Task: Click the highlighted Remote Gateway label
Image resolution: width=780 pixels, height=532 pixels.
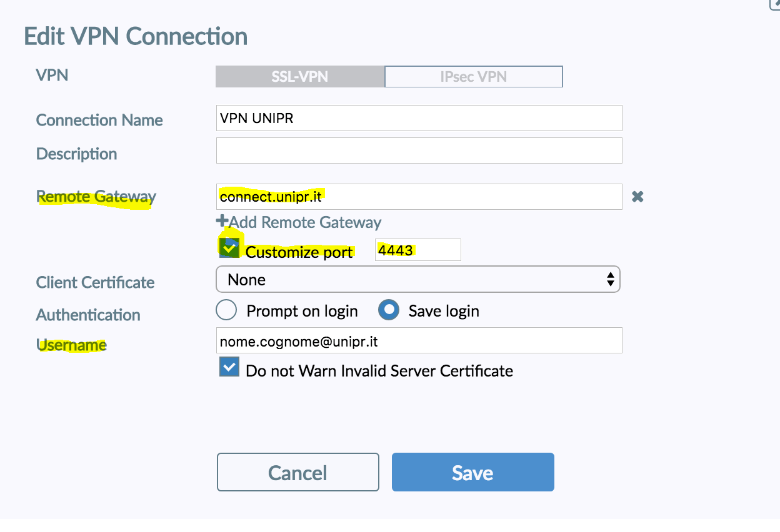Action: coord(96,197)
